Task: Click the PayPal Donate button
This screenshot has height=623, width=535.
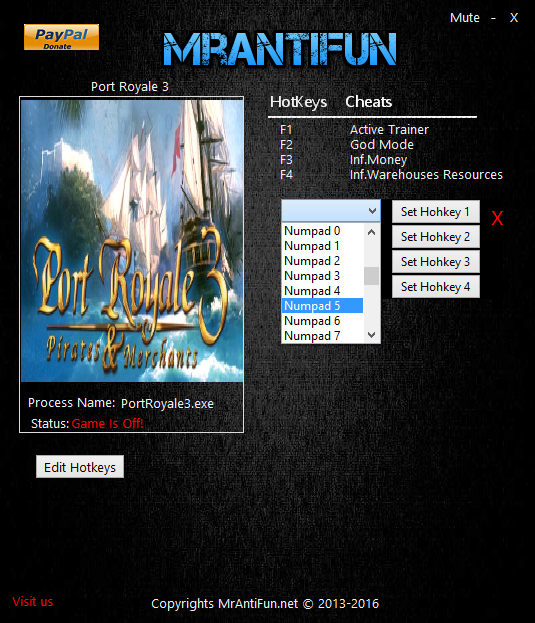Action: pos(61,37)
